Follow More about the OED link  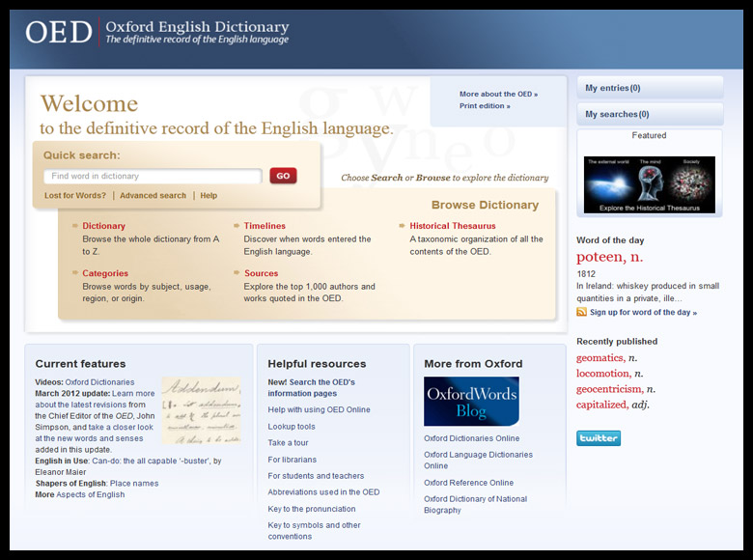[498, 95]
